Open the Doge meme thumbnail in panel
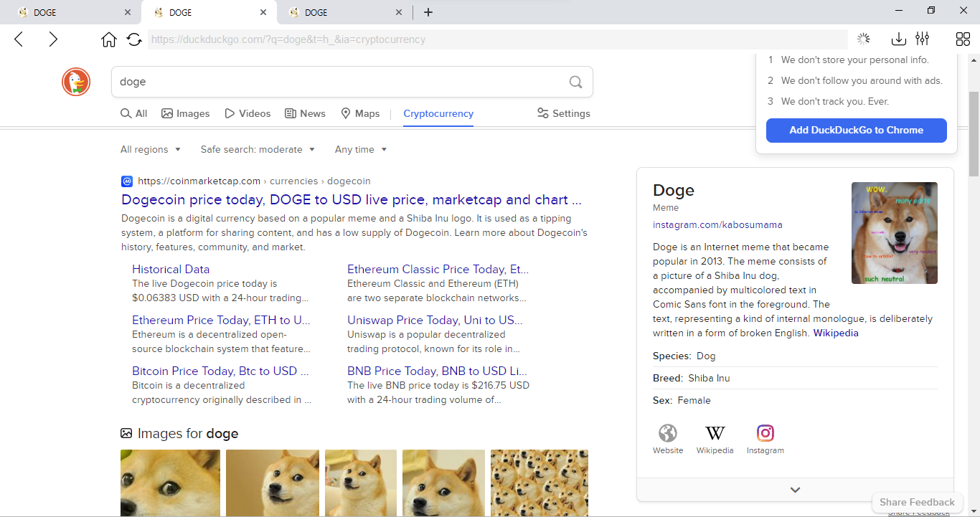The image size is (980, 517). (894, 233)
